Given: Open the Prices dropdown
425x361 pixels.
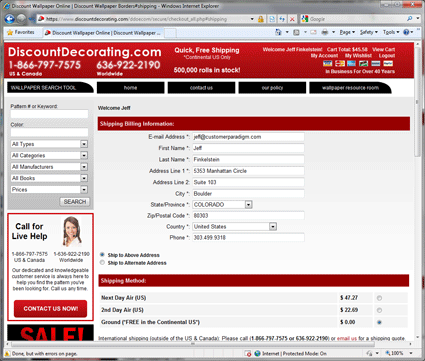Looking at the screenshot, I should (x=49, y=189).
